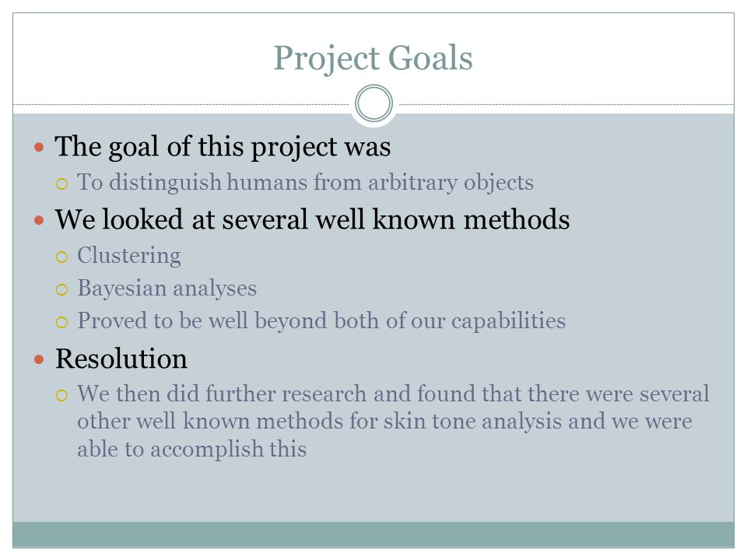Click the text 'The goal of this project was'
This screenshot has height=560, width=747.
(x=223, y=147)
